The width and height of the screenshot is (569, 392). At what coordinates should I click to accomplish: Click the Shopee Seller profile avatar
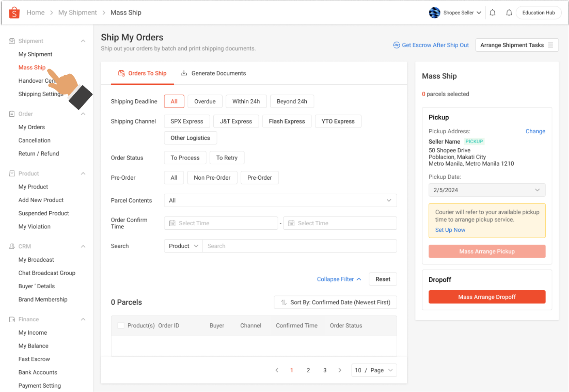tap(434, 13)
